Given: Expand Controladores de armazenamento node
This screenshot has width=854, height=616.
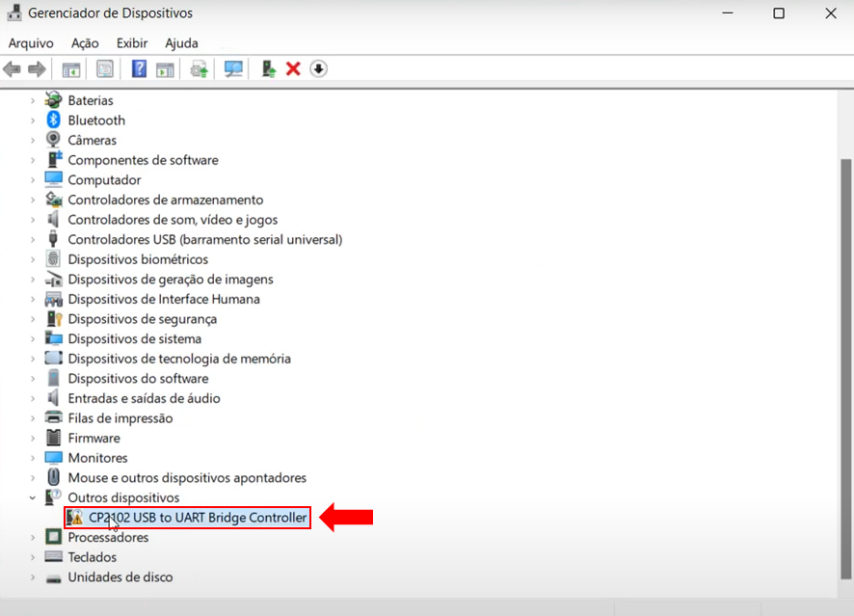Looking at the screenshot, I should tap(33, 200).
